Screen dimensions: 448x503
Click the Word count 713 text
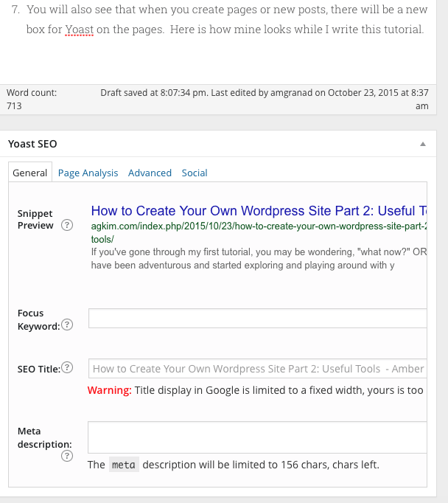(x=32, y=99)
